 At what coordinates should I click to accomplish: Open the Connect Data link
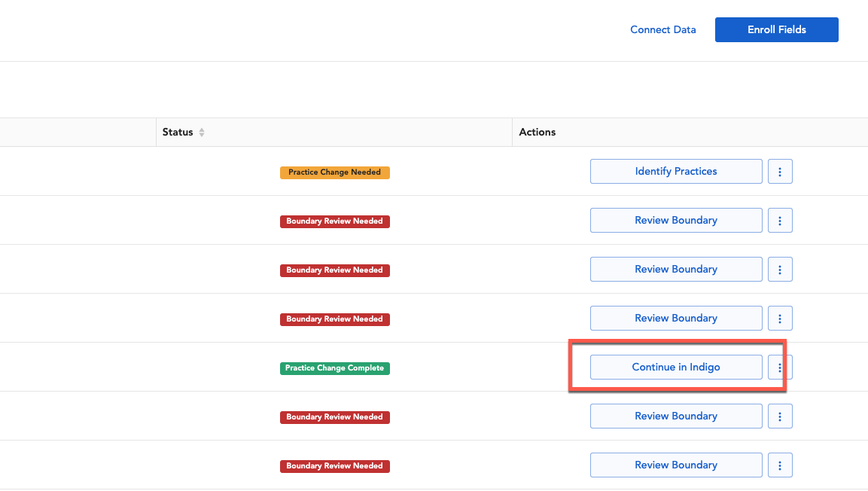coord(662,29)
